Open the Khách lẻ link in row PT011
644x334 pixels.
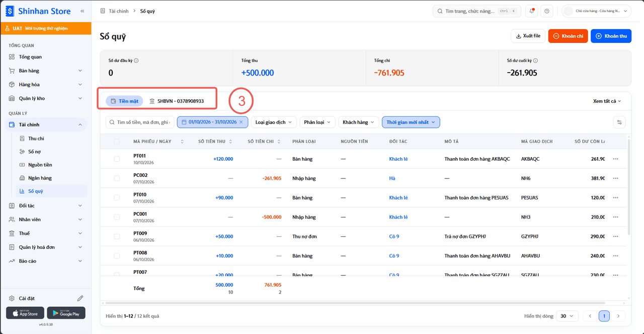tap(398, 159)
